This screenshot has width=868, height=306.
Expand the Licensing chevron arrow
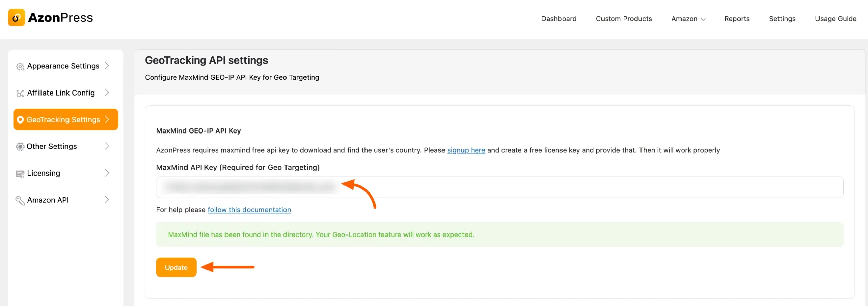pos(107,173)
